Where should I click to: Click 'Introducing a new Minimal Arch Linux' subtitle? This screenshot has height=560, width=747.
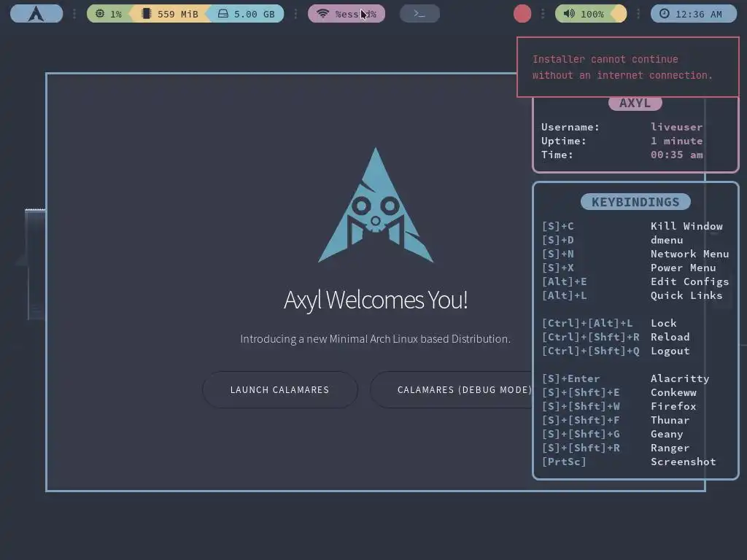(x=376, y=339)
